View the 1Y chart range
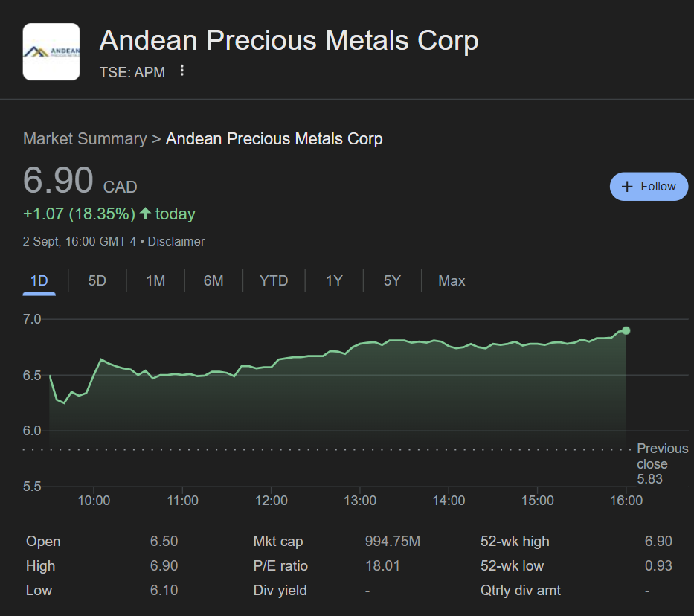Screen dimensions: 694x616 coord(334,281)
